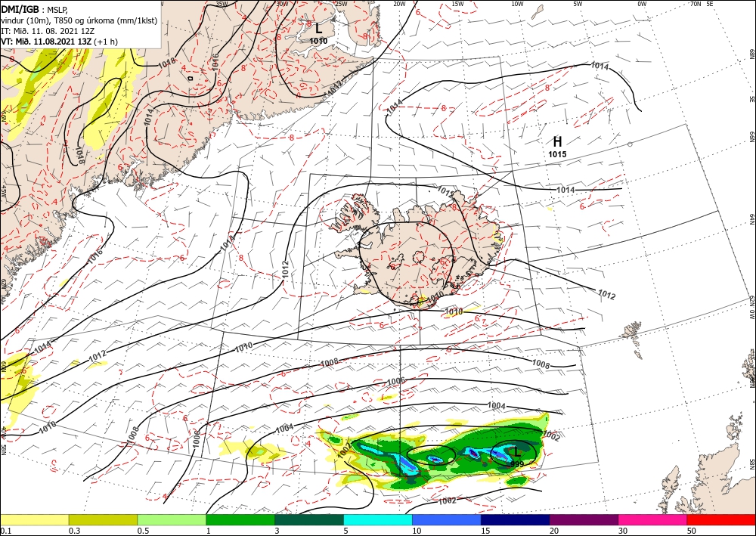Click the 70N latitude label

click(x=696, y=3)
